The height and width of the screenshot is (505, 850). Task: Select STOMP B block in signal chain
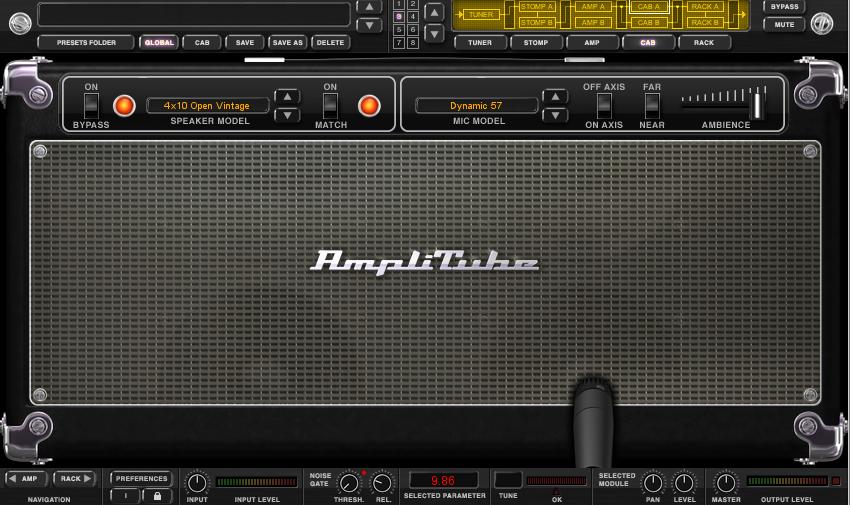537,23
